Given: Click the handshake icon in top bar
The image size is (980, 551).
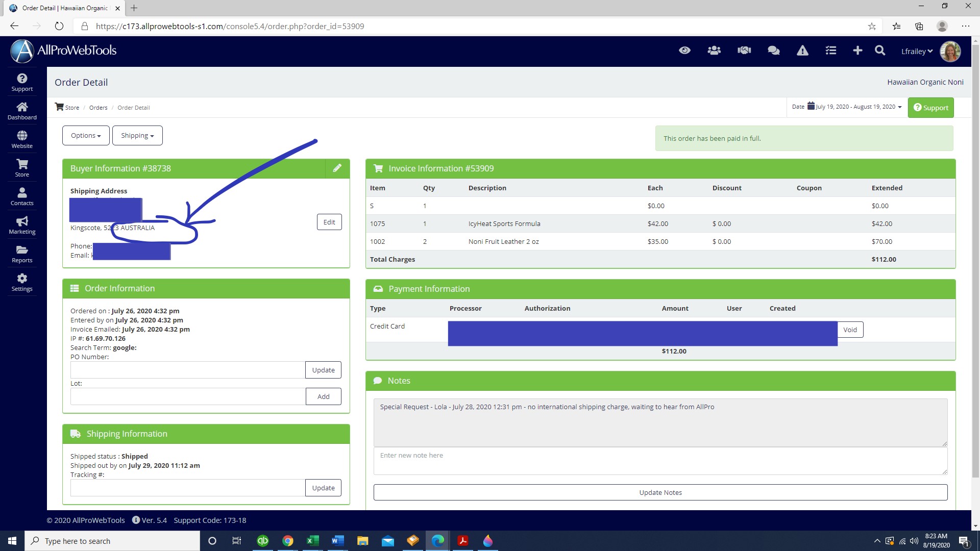Looking at the screenshot, I should (744, 51).
